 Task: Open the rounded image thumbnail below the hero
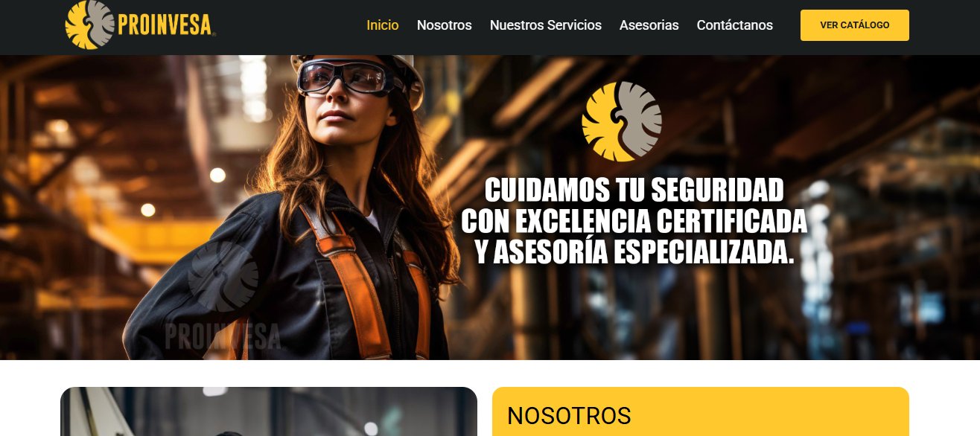click(269, 411)
